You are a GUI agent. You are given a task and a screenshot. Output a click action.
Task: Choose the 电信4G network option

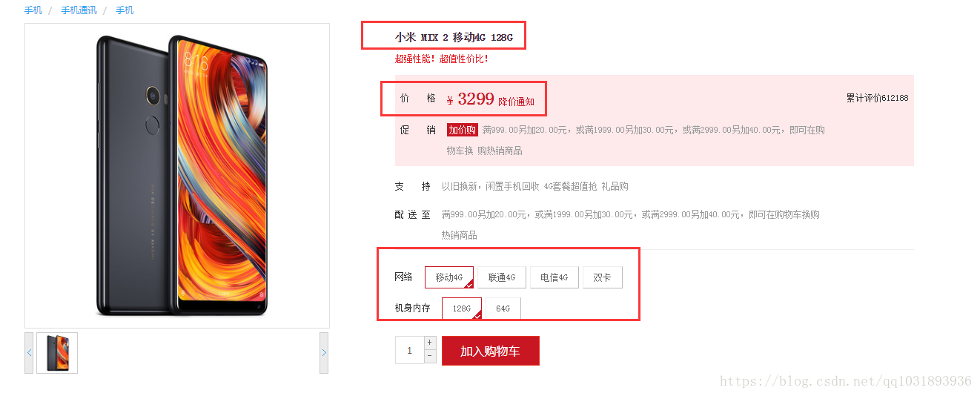tap(554, 277)
